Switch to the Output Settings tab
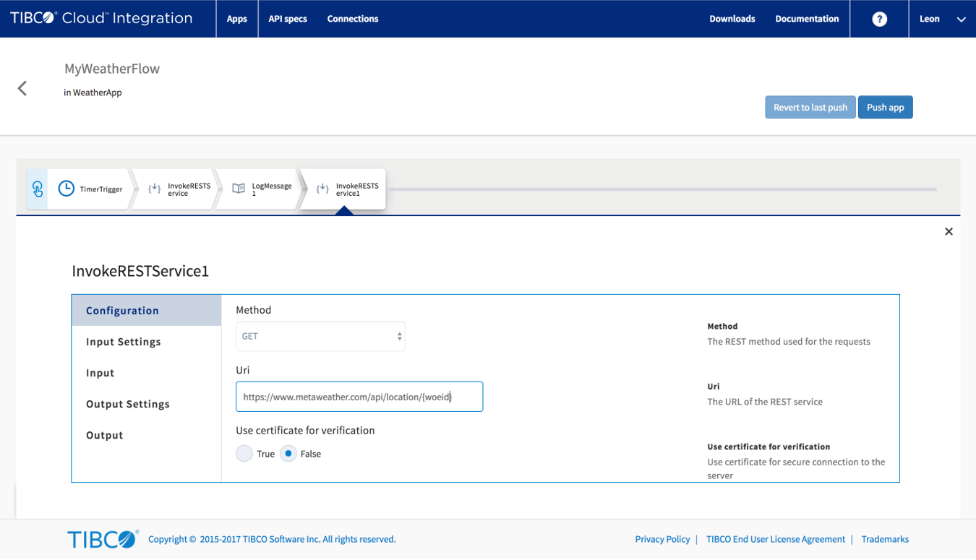 click(x=128, y=404)
